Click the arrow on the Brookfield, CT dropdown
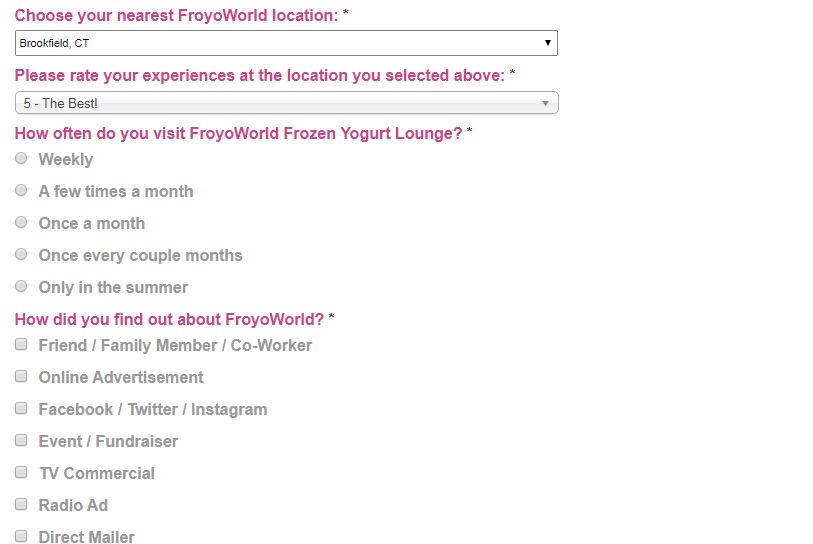813x544 pixels. (547, 43)
